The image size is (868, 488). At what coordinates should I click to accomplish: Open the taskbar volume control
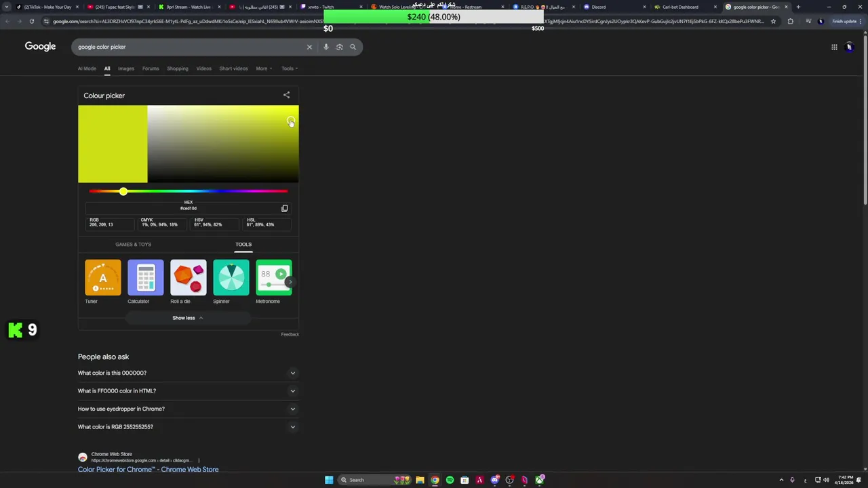pyautogui.click(x=826, y=480)
